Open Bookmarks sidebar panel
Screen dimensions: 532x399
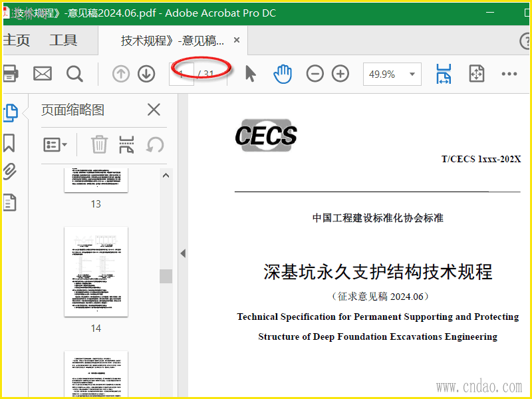(9, 143)
